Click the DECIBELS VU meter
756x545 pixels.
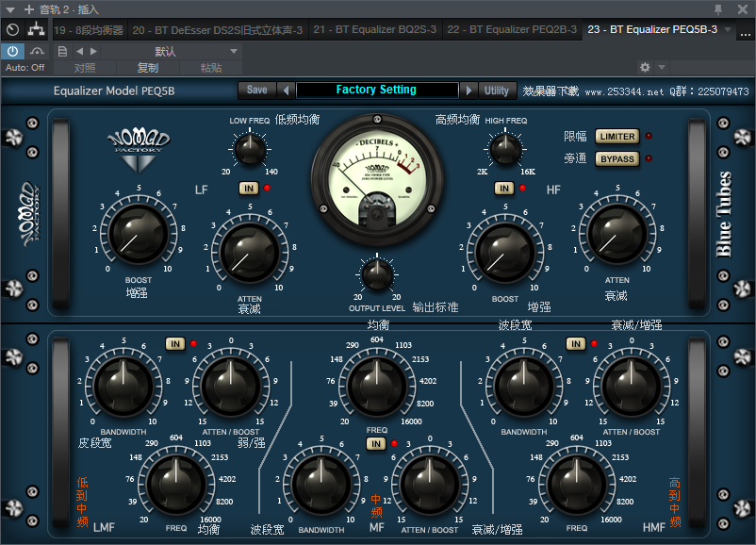(x=377, y=180)
